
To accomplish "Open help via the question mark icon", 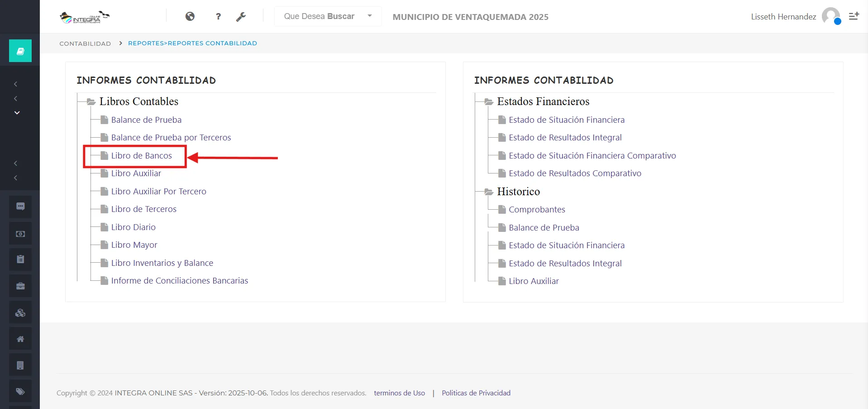I will pos(218,17).
